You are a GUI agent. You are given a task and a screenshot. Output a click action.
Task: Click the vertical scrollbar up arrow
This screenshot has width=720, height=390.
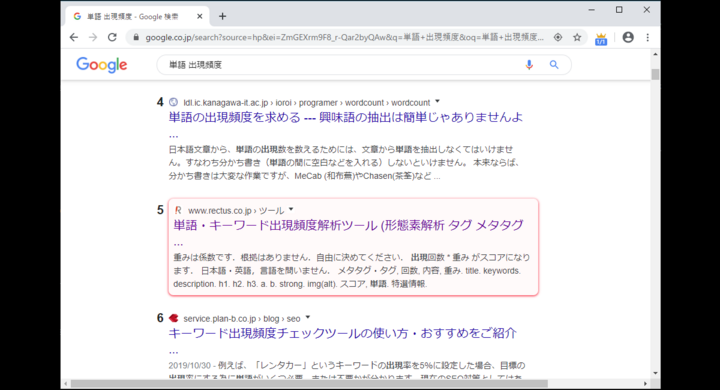tap(655, 54)
